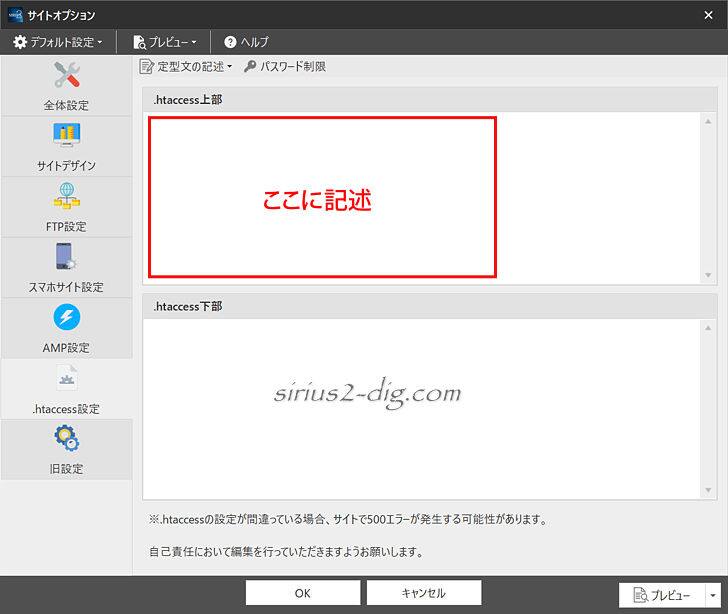The width and height of the screenshot is (728, 614).
Task: Expand the デフォルト設定 dropdown menu
Action: point(58,42)
